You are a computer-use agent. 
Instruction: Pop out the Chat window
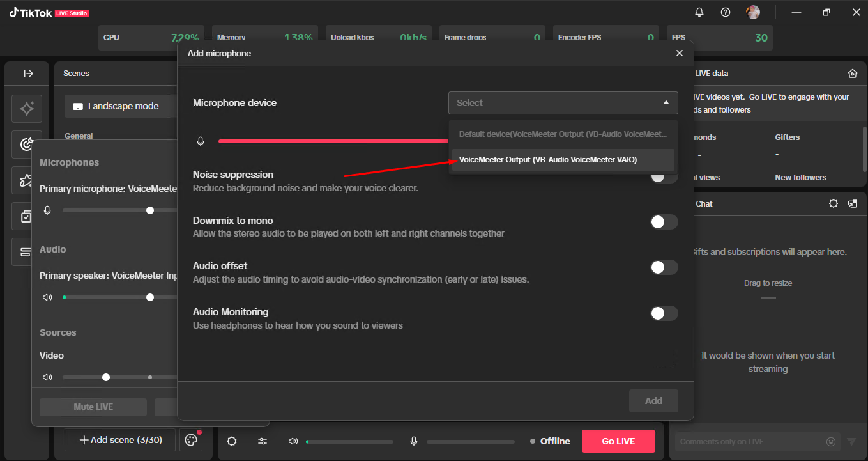tap(853, 203)
